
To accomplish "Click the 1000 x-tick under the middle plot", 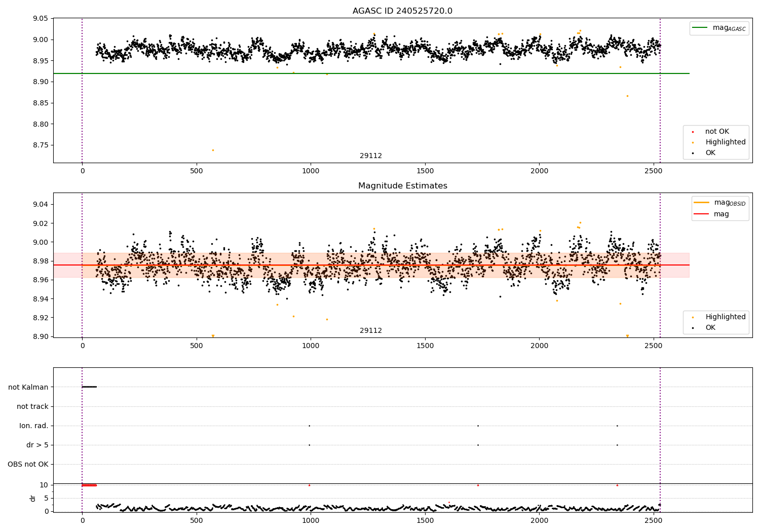I will pyautogui.click(x=311, y=346).
